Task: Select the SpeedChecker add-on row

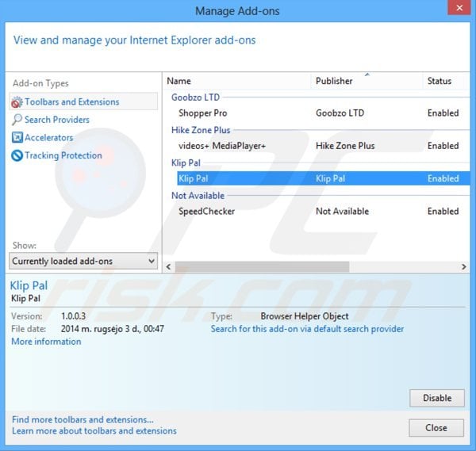Action: 206,212
